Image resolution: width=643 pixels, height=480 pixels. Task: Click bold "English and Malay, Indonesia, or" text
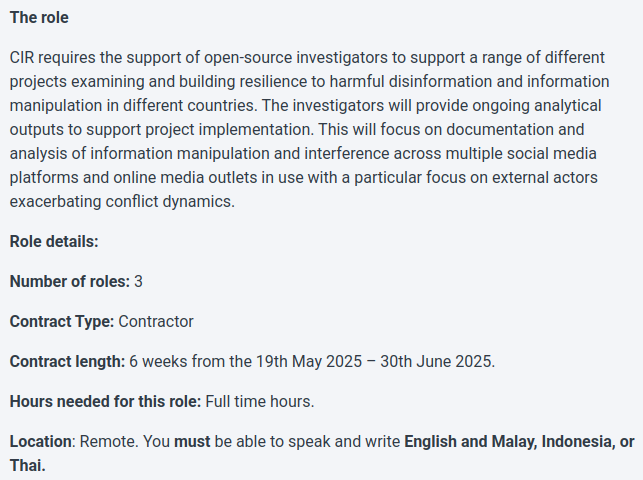click(520, 442)
